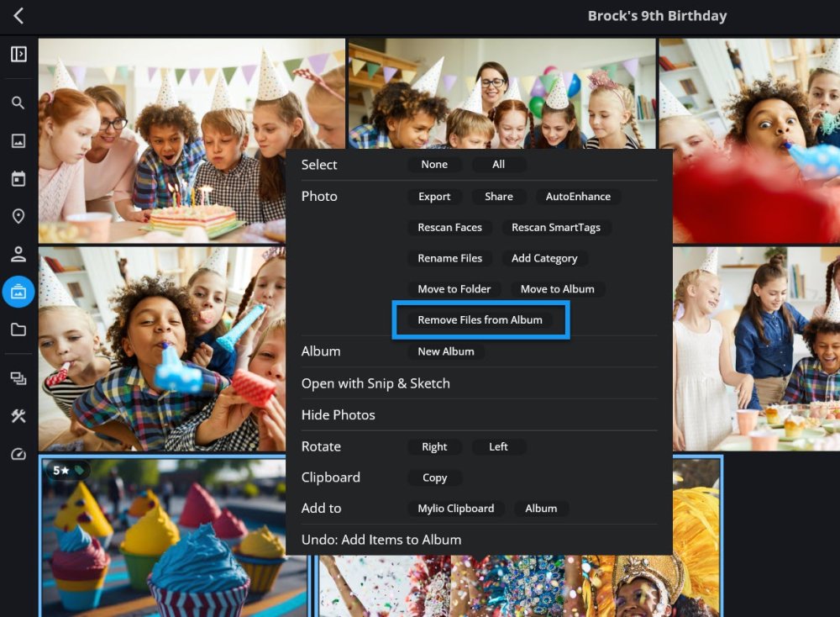Click Rescan Faces

[x=449, y=227]
